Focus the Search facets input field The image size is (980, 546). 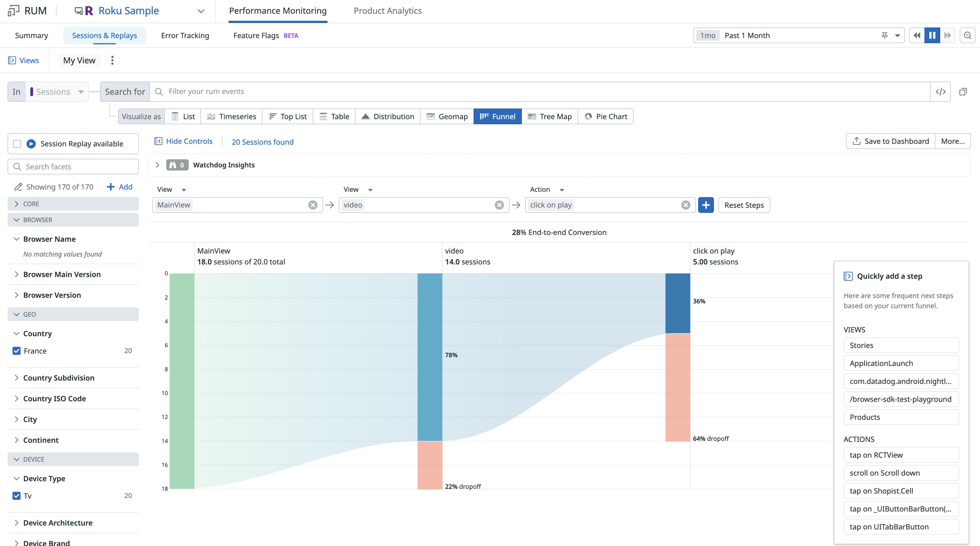pos(73,167)
